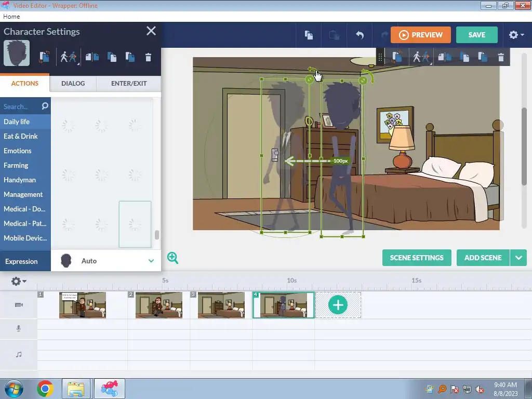Click the trash icon in Character Settings
532x399 pixels.
(x=148, y=57)
